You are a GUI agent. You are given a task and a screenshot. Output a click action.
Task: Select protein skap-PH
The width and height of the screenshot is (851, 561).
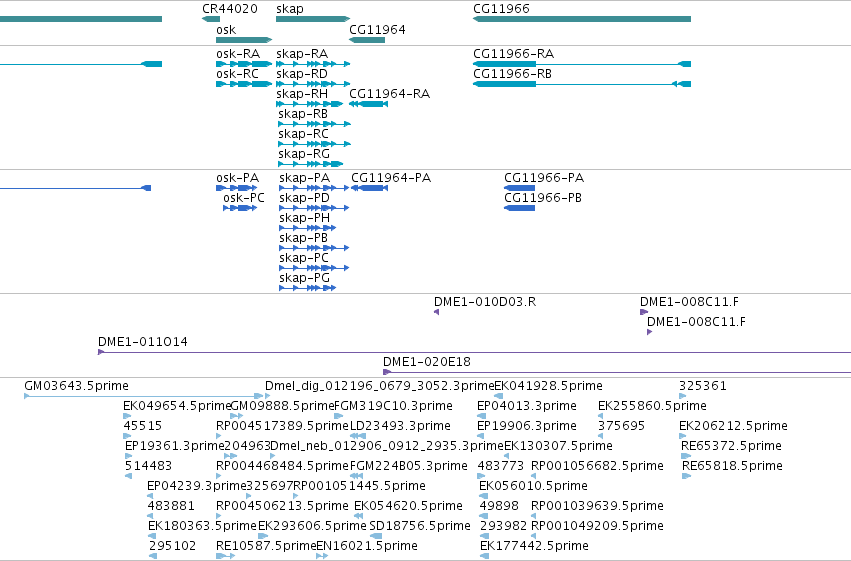(x=304, y=218)
